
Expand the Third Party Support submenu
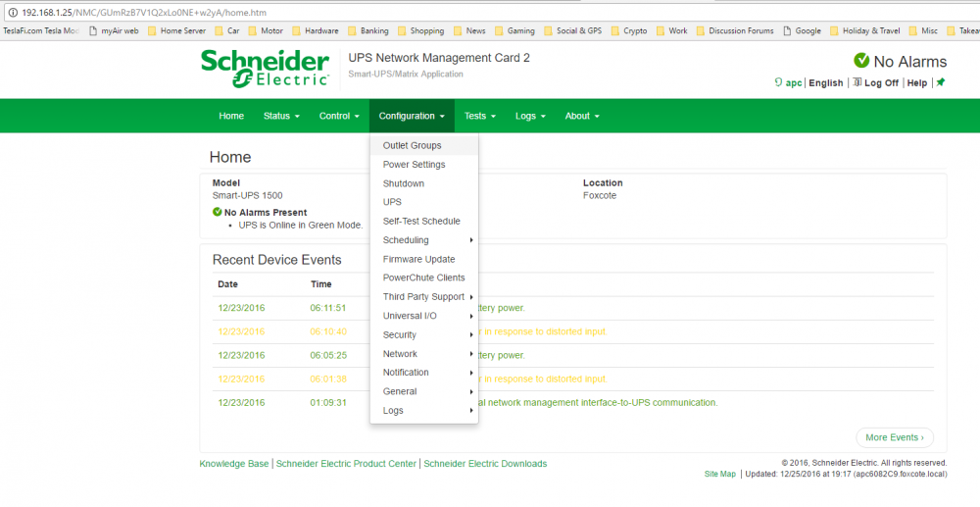(x=424, y=296)
